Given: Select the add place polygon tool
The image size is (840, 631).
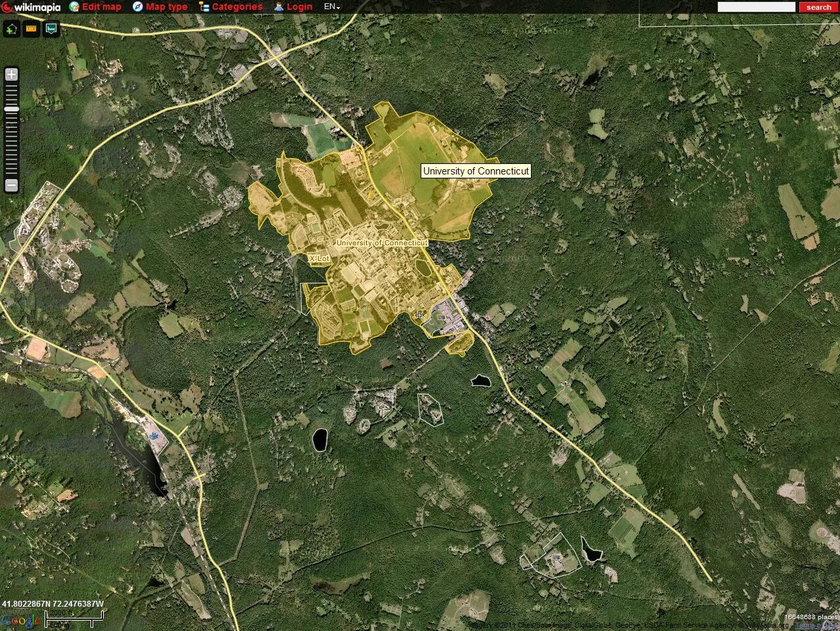Looking at the screenshot, I should (x=12, y=29).
